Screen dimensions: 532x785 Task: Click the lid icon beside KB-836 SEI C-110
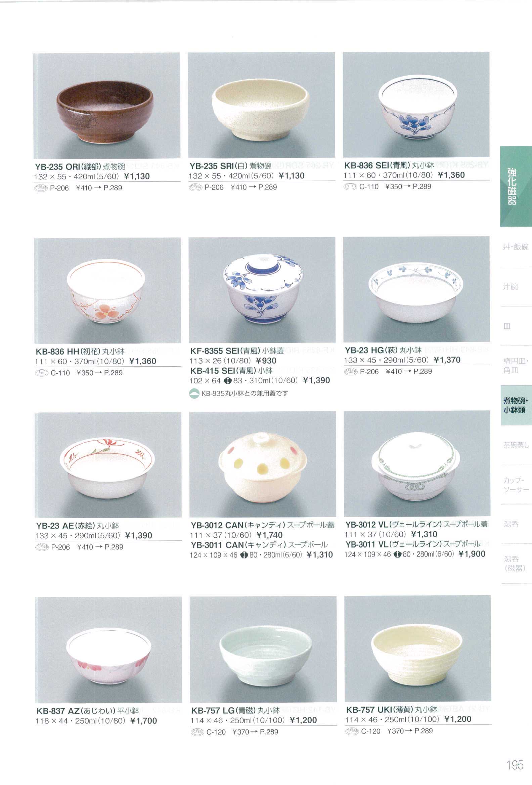350,187
